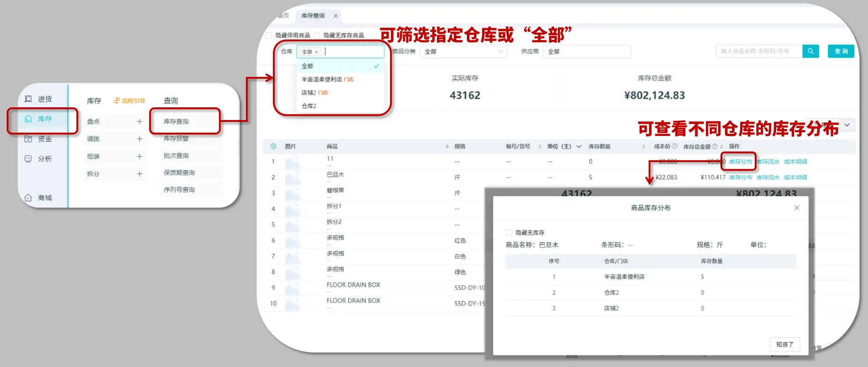Open 保质期查询 in the 查询 menu
The width and height of the screenshot is (868, 367).
179,172
